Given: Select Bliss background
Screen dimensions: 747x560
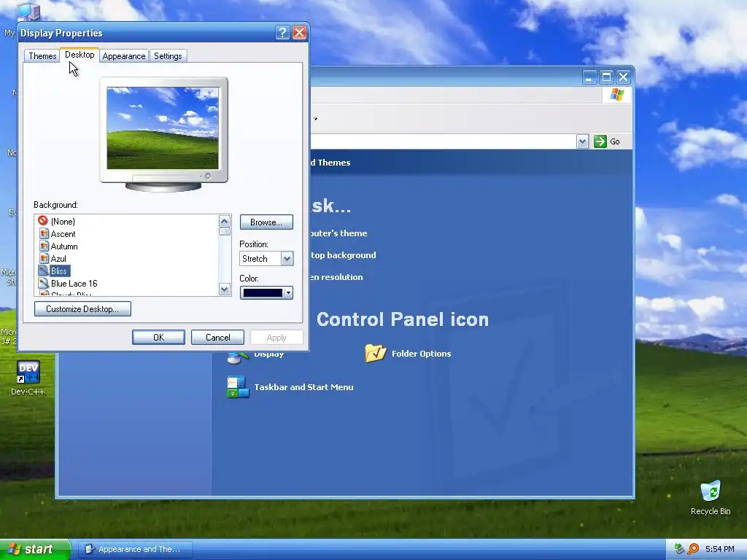Looking at the screenshot, I should click(59, 271).
